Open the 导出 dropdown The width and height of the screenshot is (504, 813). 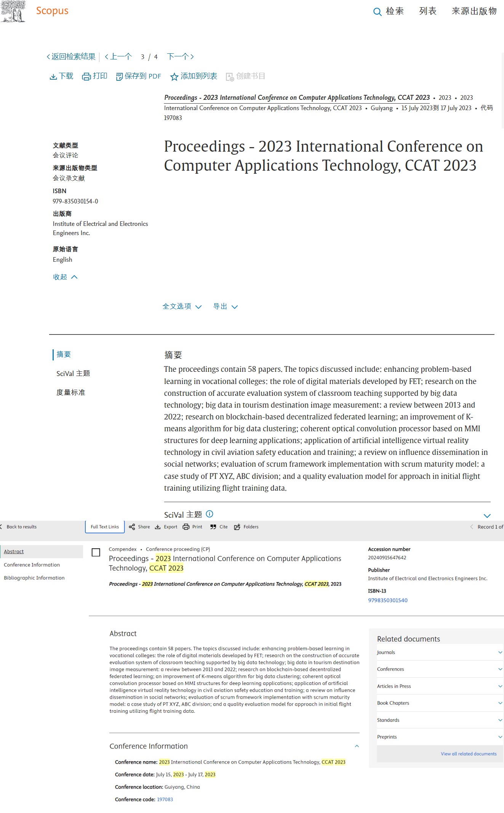(x=226, y=307)
